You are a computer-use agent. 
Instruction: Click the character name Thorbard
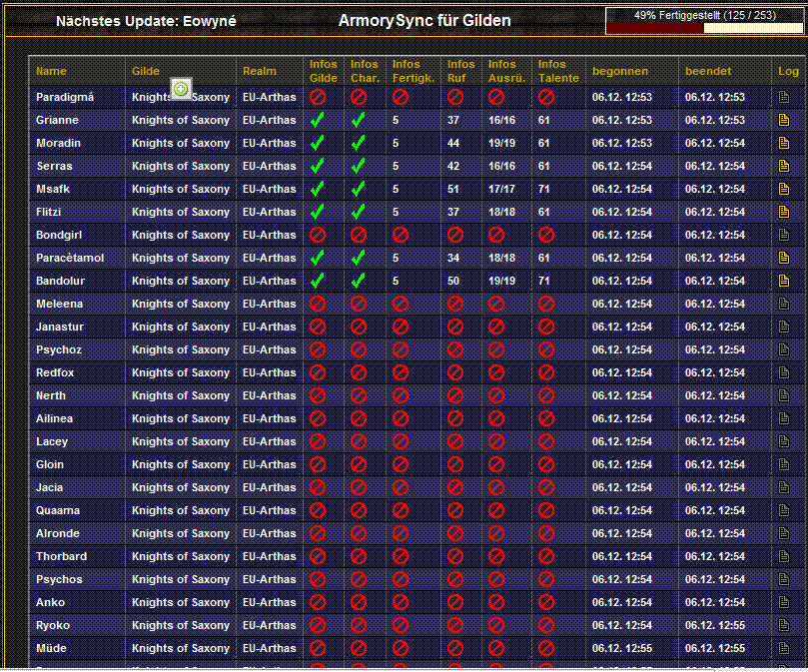coord(61,556)
